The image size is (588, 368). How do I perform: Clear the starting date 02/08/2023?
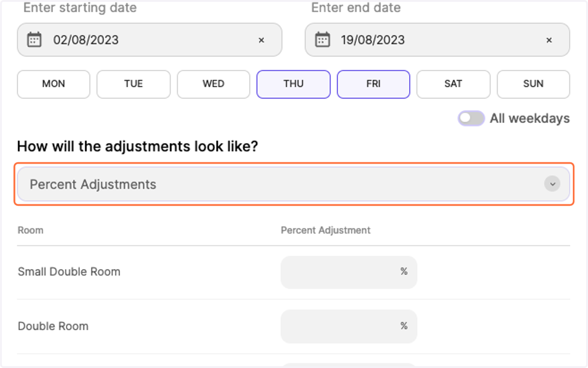coord(261,40)
